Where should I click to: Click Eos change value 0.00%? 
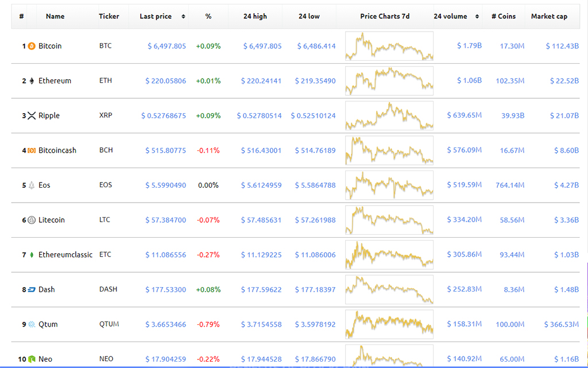coord(208,185)
